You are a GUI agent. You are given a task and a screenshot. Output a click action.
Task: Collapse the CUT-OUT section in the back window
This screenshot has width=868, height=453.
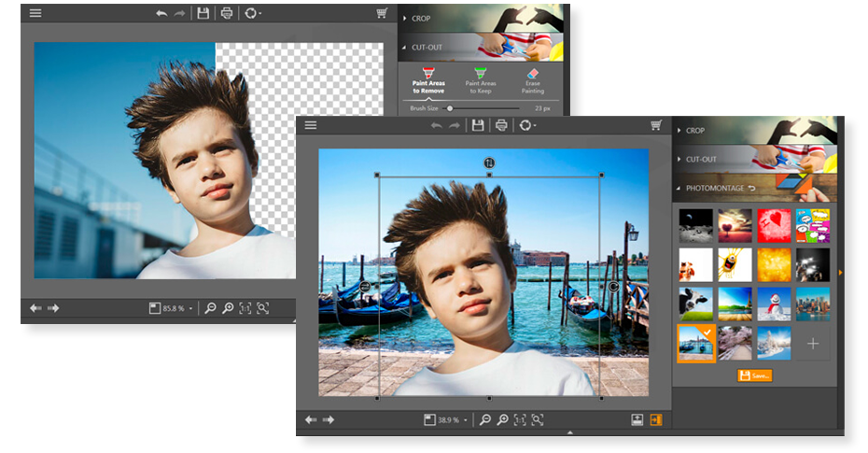(x=481, y=47)
